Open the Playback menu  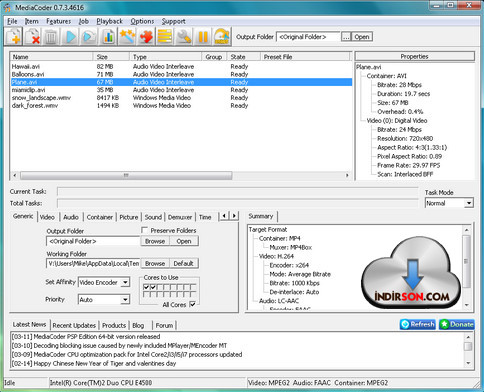[x=110, y=21]
